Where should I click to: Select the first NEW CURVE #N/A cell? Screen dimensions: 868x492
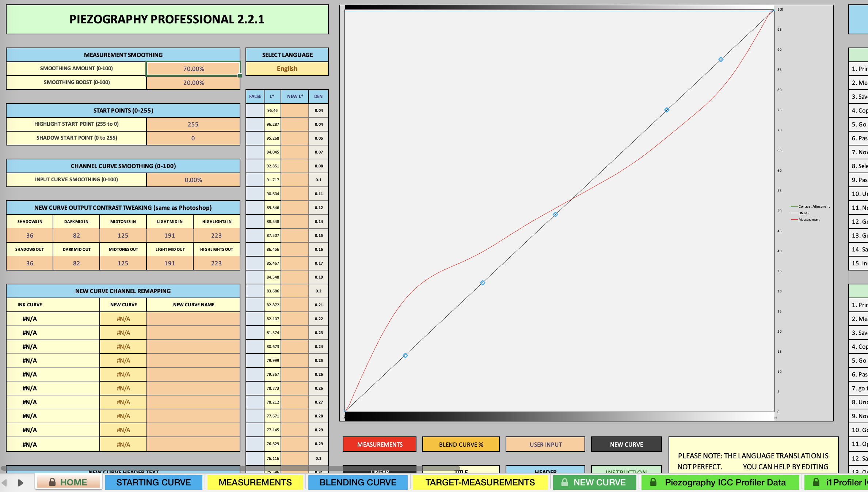point(123,319)
